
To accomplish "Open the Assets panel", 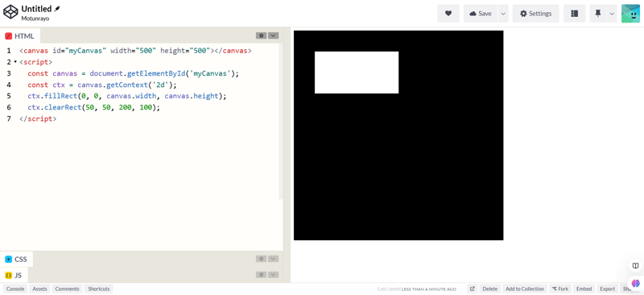I will (x=39, y=289).
